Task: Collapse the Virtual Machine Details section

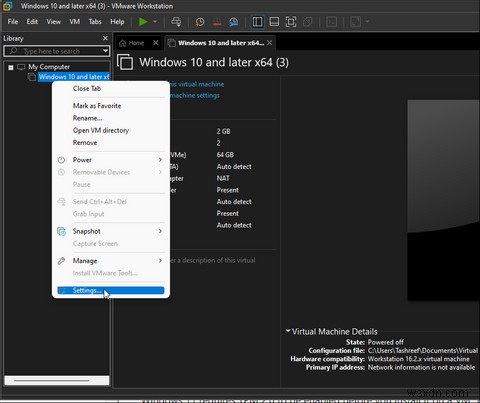Action: pos(288,331)
